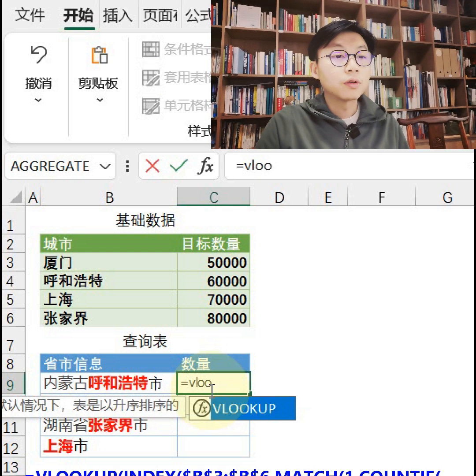Screen dimensions: 476x476
Task: Expand the Clipboard (剪贴板) dropdown chevron
Action: [x=100, y=100]
